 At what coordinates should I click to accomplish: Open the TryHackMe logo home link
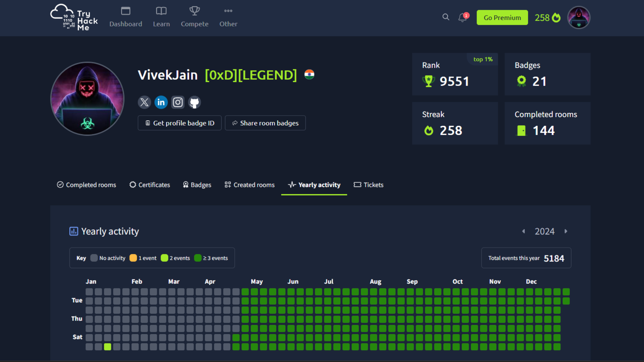74,18
